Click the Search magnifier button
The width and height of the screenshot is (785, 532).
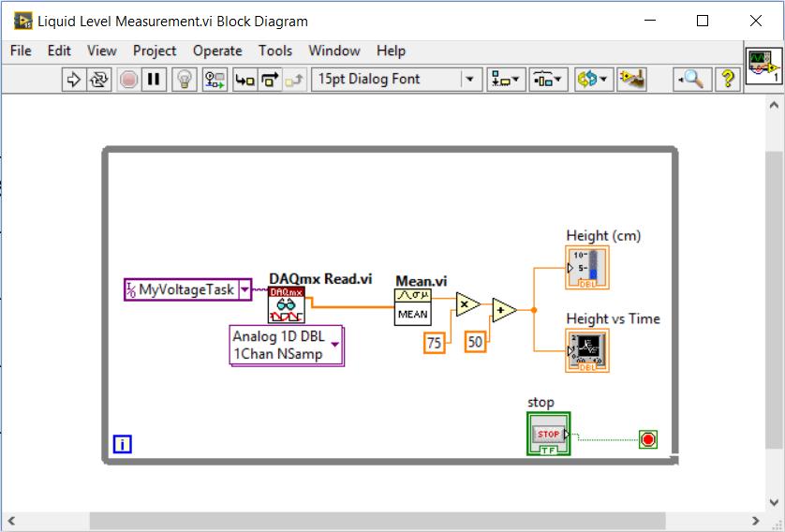pos(692,79)
